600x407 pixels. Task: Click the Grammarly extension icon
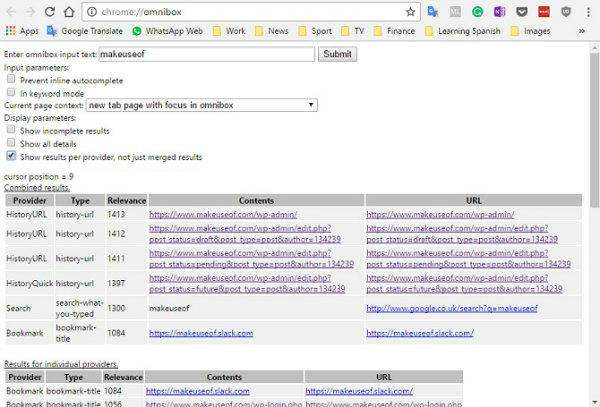[478, 12]
